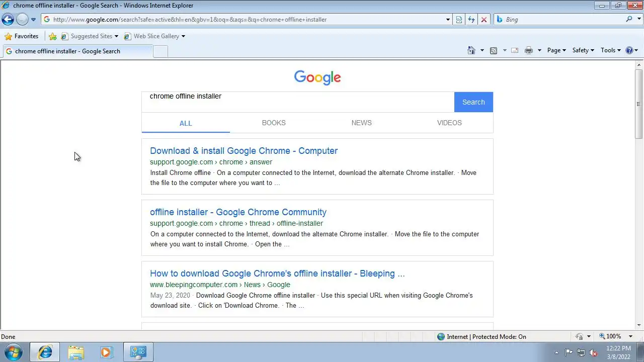Open the Page menu
The height and width of the screenshot is (362, 644).
(556, 50)
